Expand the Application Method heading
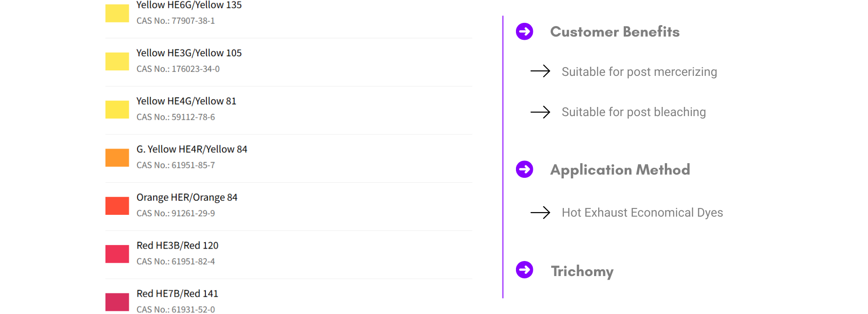Screen dimensions: 868x314 pyautogui.click(x=620, y=170)
